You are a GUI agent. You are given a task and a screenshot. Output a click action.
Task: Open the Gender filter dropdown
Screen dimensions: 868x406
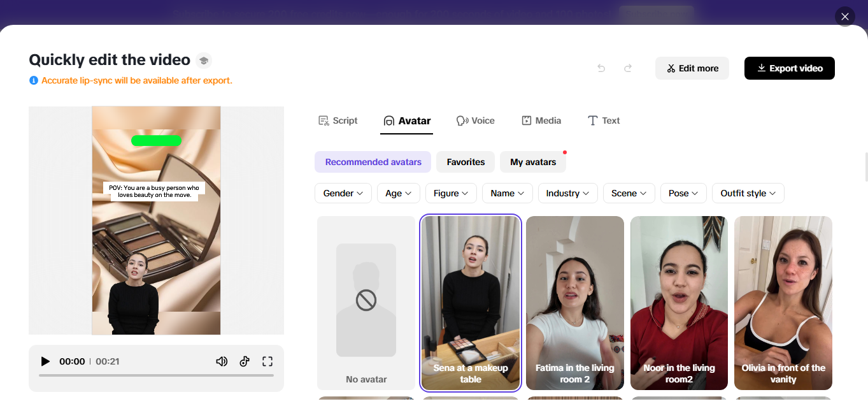pos(343,192)
